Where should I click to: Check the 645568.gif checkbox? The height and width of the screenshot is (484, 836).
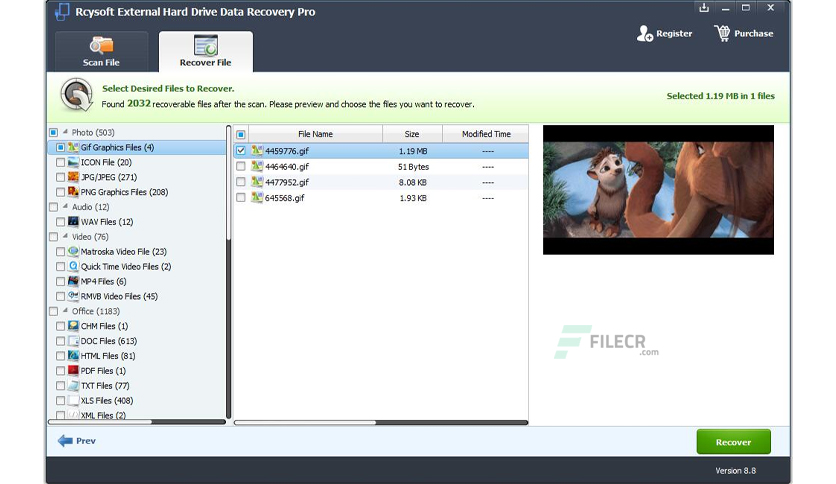tap(241, 198)
